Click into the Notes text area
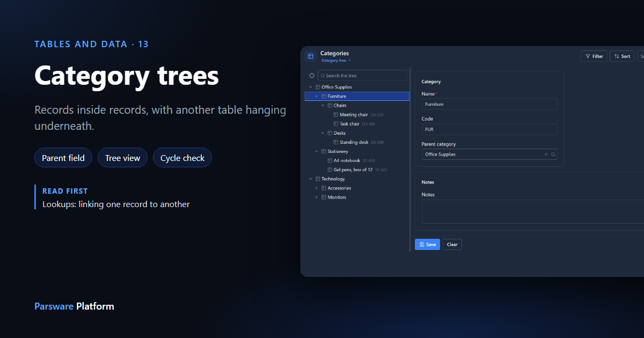The image size is (644, 338). click(532, 212)
